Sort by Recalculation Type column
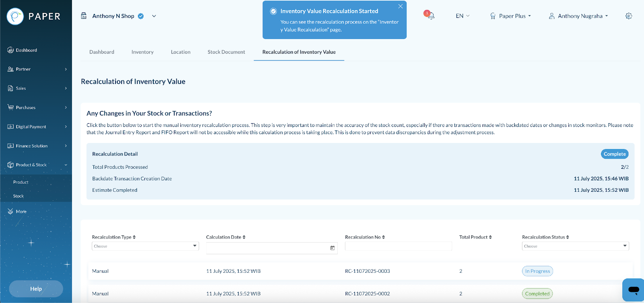Screen dimensions: 644x303 (x=134, y=237)
